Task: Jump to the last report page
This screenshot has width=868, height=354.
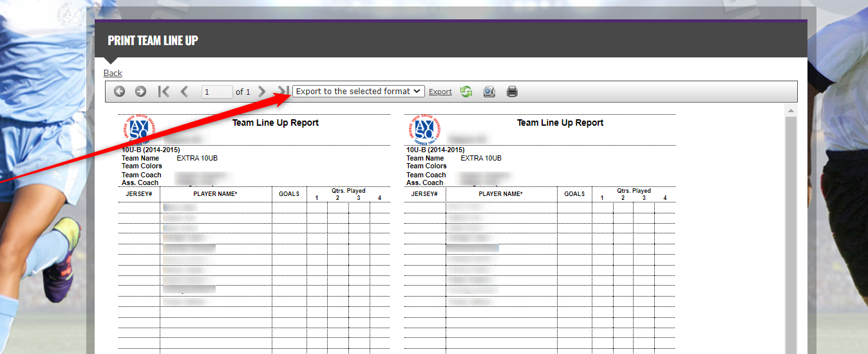Action: [282, 92]
